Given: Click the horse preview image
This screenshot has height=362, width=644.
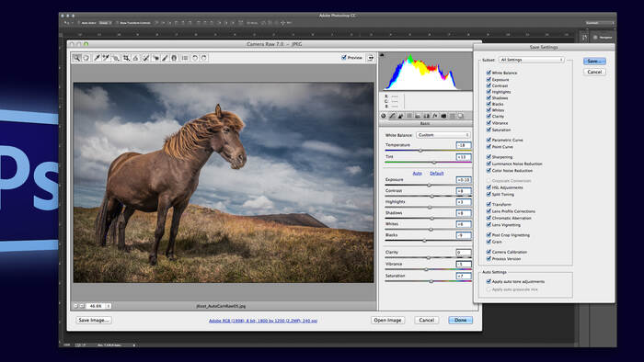Looking at the screenshot, I should pyautogui.click(x=224, y=183).
